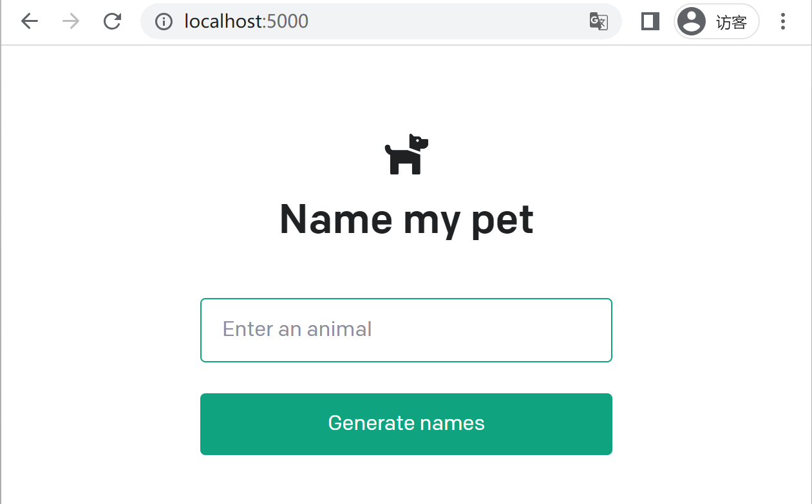Viewport: 812px width, 504px height.
Task: Click the browser back arrow
Action: (x=30, y=21)
